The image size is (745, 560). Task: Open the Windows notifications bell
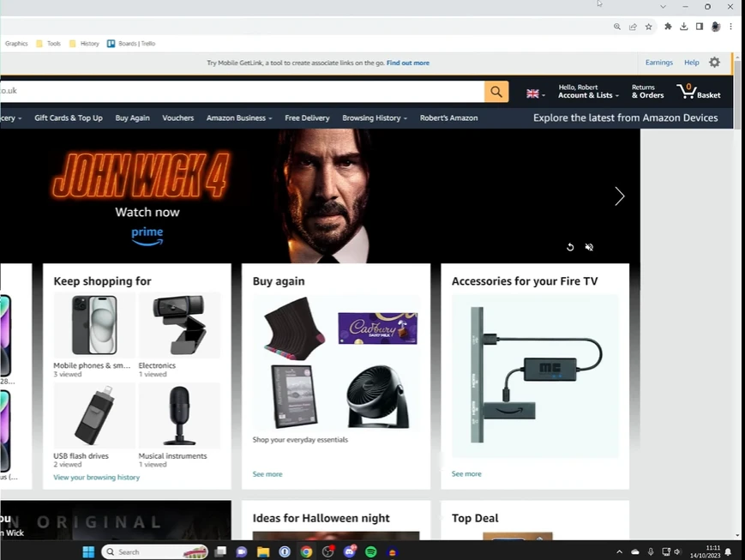pos(728,552)
